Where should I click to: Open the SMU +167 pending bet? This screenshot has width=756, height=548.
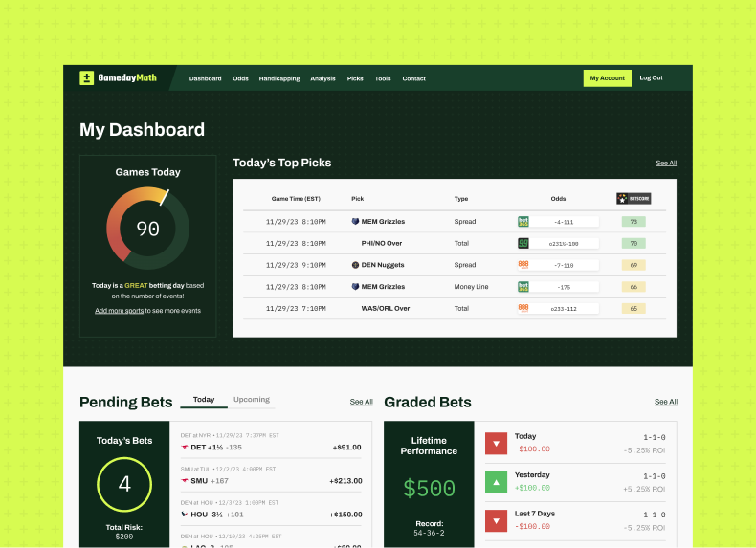pos(271,476)
